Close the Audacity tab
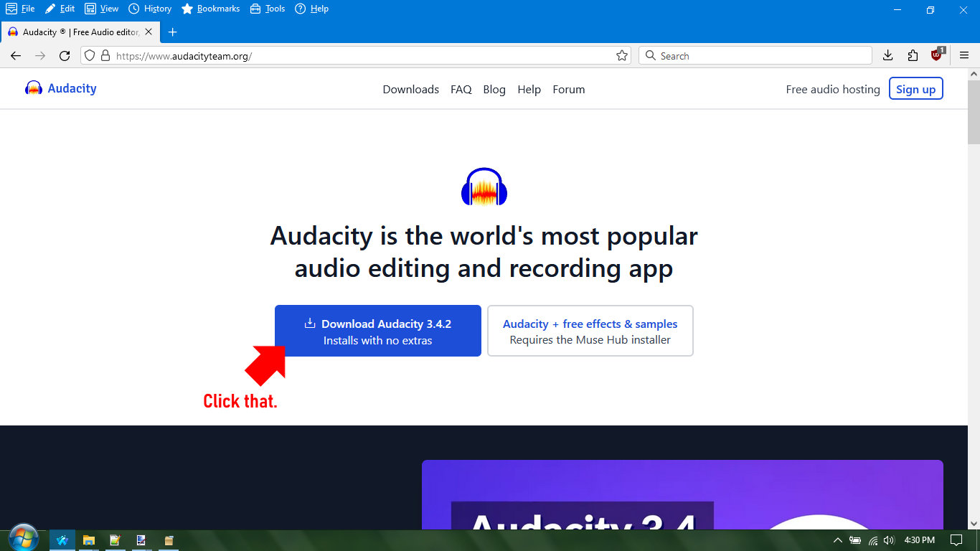980x551 pixels. (149, 32)
